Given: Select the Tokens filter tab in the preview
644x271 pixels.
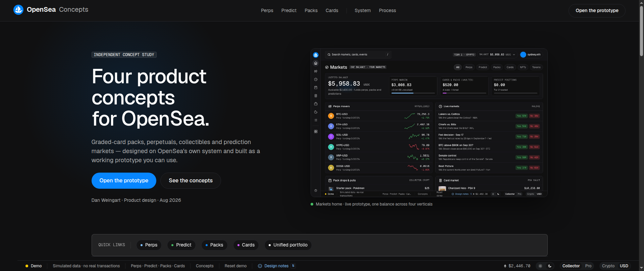Looking at the screenshot, I should (x=536, y=67).
